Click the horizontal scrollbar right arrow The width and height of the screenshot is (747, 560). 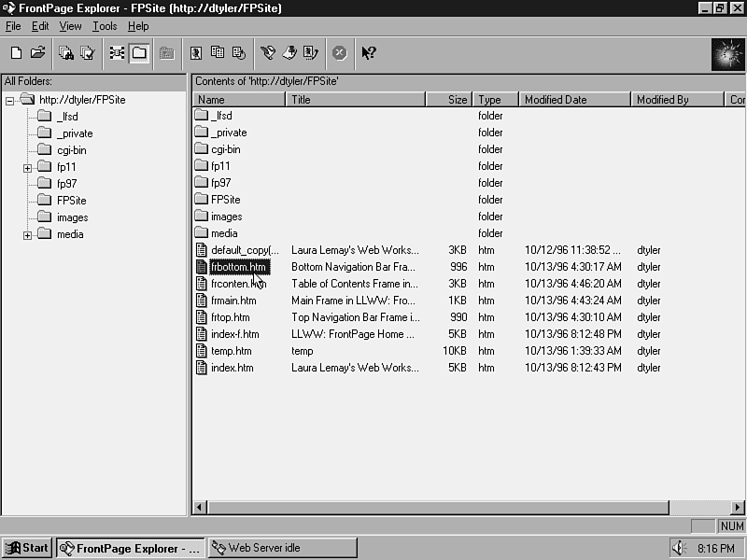point(738,508)
